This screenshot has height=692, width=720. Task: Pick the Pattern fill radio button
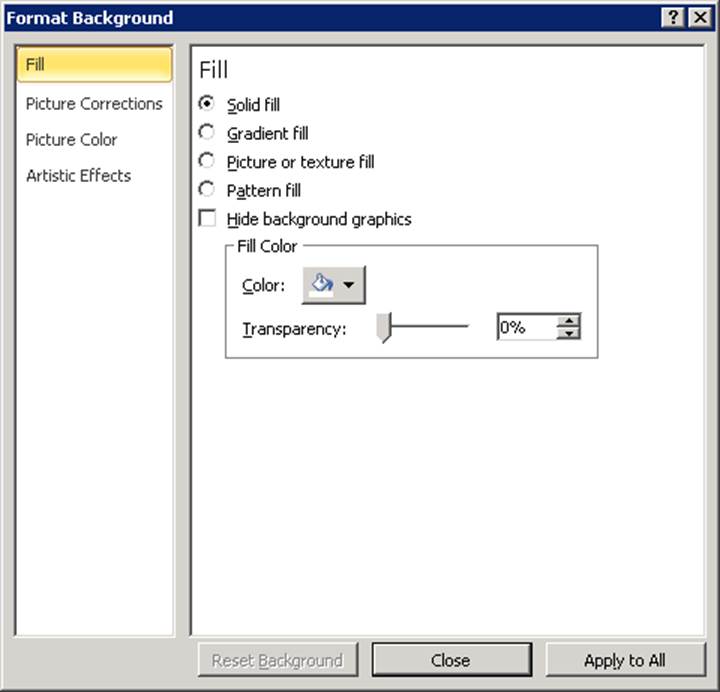[207, 189]
